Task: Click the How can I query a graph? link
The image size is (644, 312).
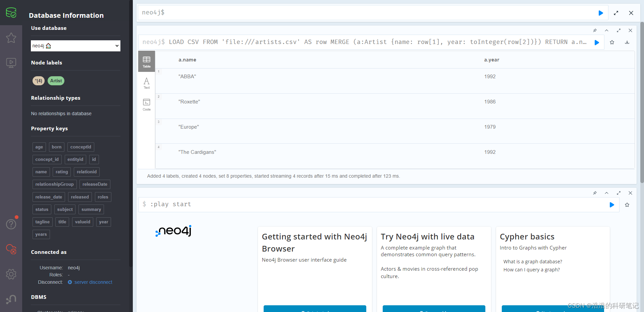Action: pyautogui.click(x=532, y=270)
